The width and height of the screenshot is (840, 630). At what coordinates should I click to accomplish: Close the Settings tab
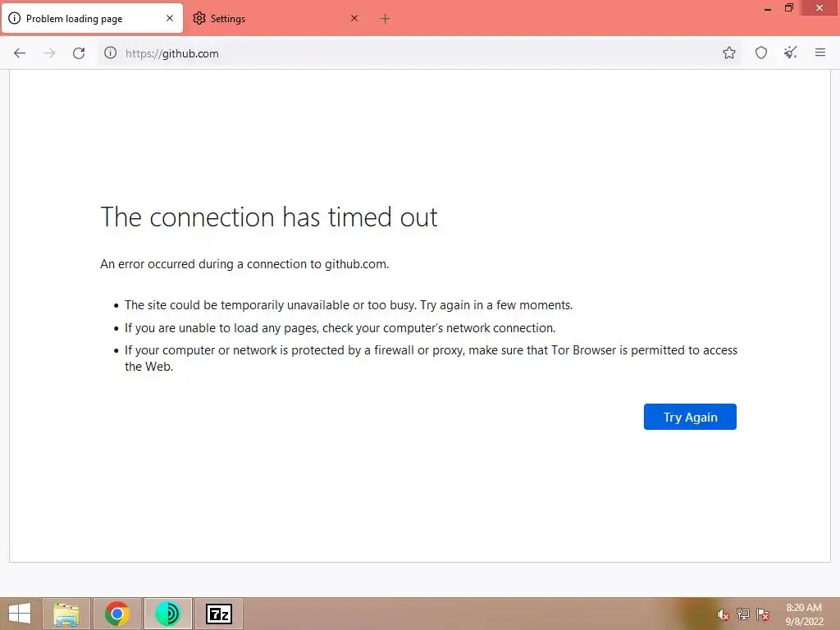tap(354, 18)
